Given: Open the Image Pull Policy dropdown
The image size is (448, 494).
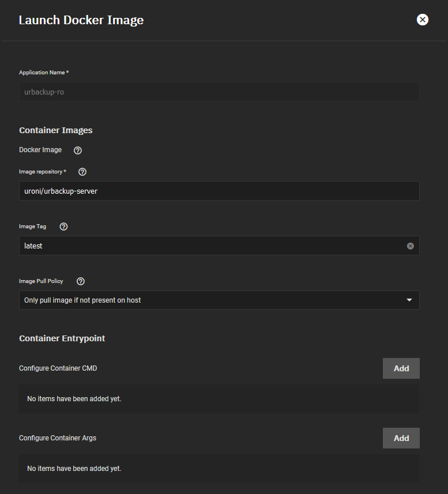Looking at the screenshot, I should (219, 300).
